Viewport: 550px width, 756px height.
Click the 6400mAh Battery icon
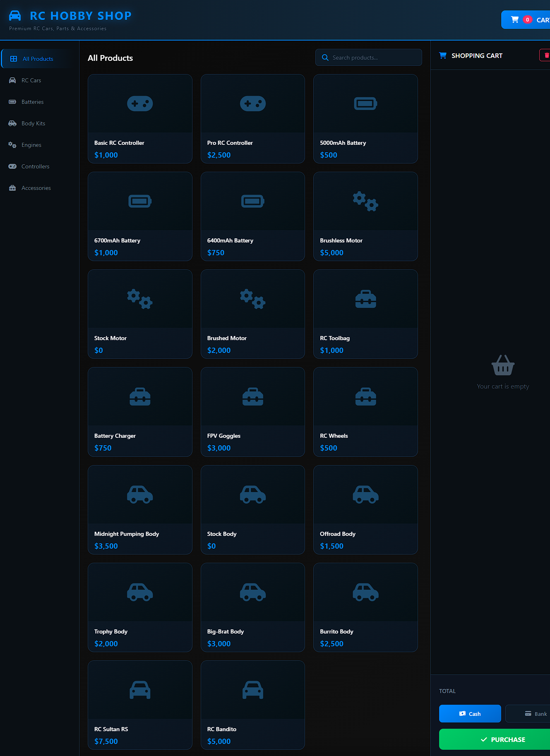point(253,202)
